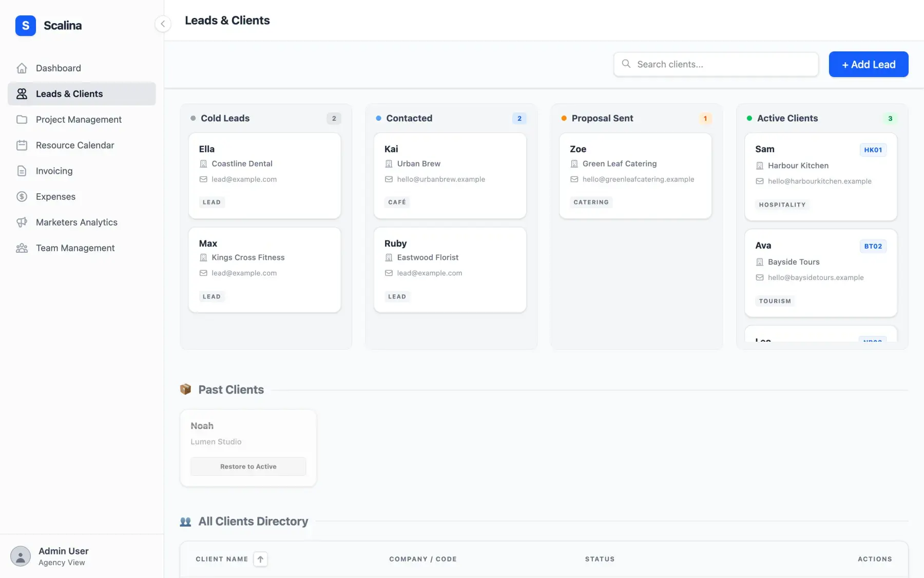Click the Admin User avatar icon
The width and height of the screenshot is (924, 578).
[21, 556]
